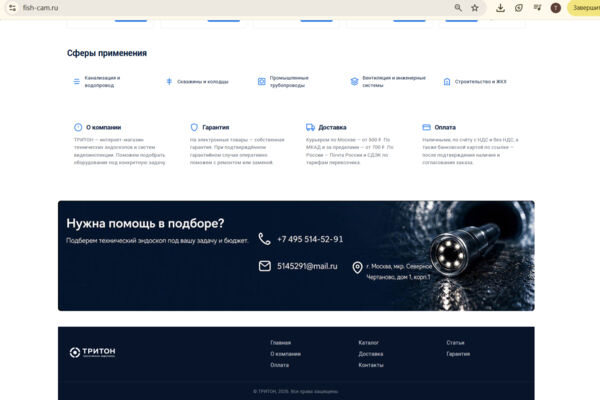Click the Строительство и ЖКХ building icon
Image resolution: width=600 pixels, height=400 pixels.
pyautogui.click(x=447, y=82)
